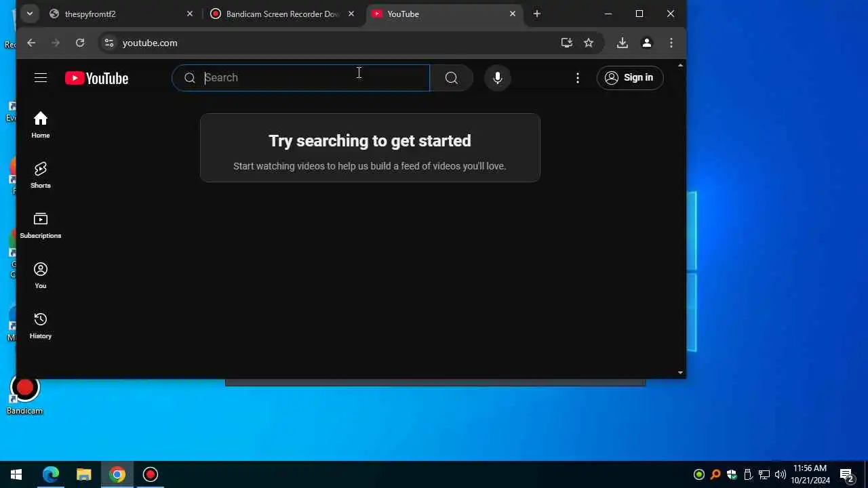Screen dimensions: 868x488
Task: Focus the YouTube Search field
Action: 300,78
